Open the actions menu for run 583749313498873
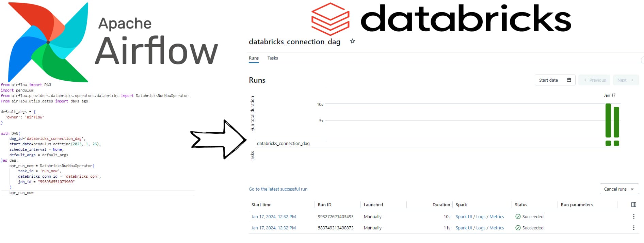 [633, 228]
